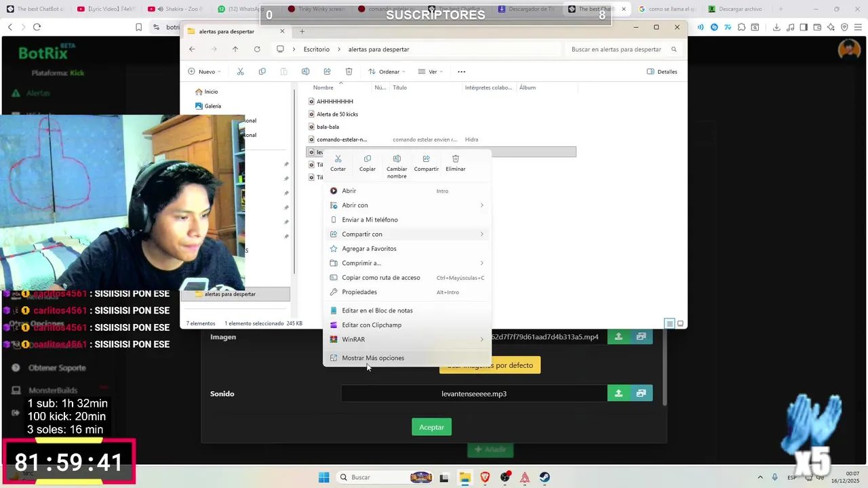Share using the Explorer toolbar share icon
Image resolution: width=868 pixels, height=488 pixels.
(327, 71)
